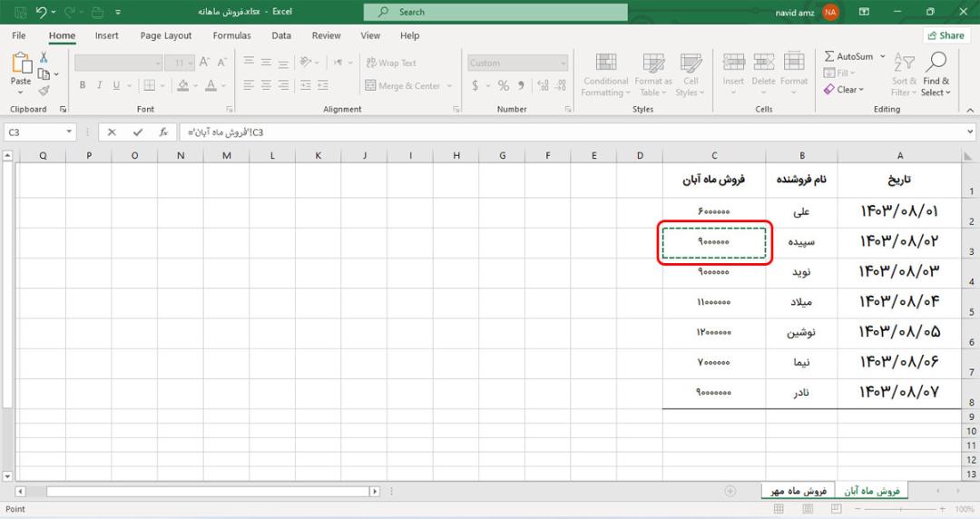
Task: Click the Share button
Action: pyautogui.click(x=946, y=35)
